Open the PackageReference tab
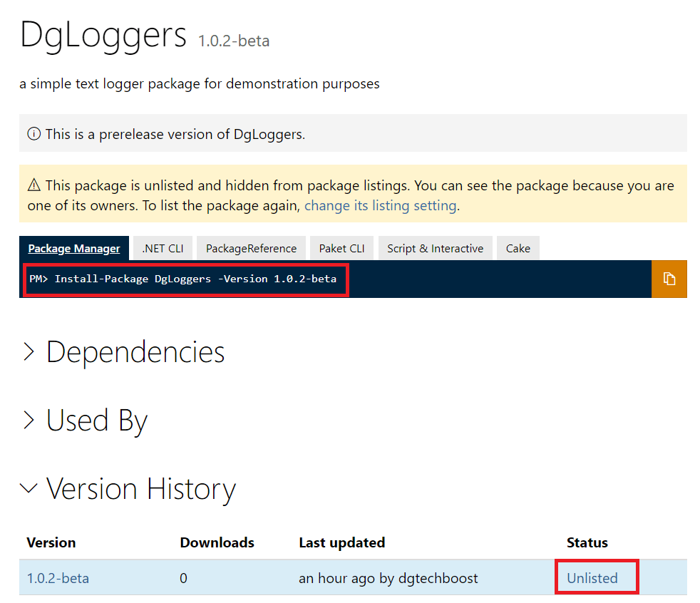Screen dimensions: 700x603 click(x=251, y=248)
